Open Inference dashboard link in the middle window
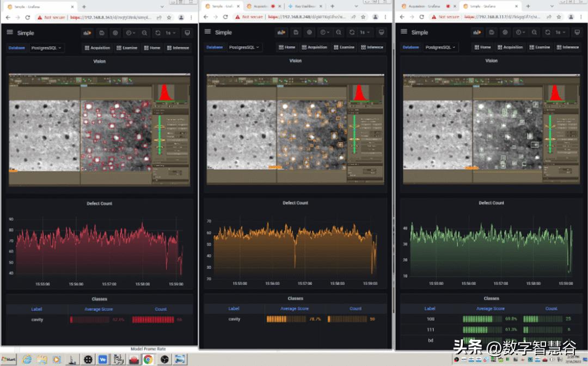Viewport: 588px width, 366px height. pyautogui.click(x=372, y=47)
